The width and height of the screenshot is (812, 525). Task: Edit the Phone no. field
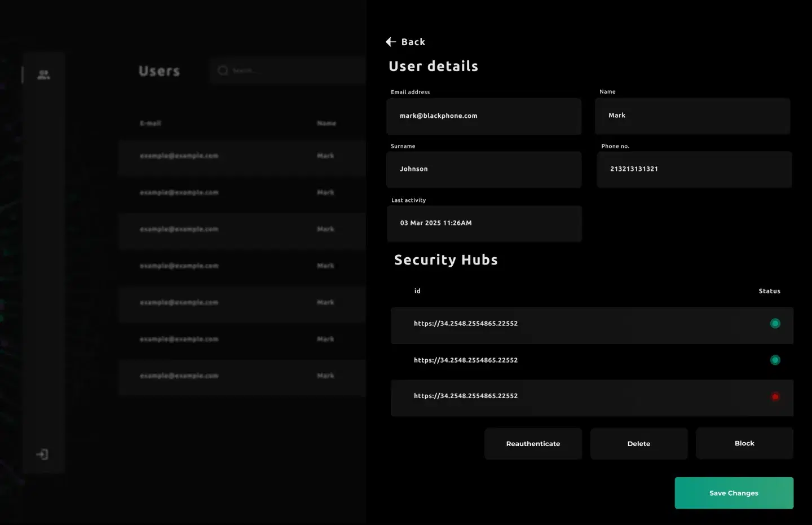695,169
